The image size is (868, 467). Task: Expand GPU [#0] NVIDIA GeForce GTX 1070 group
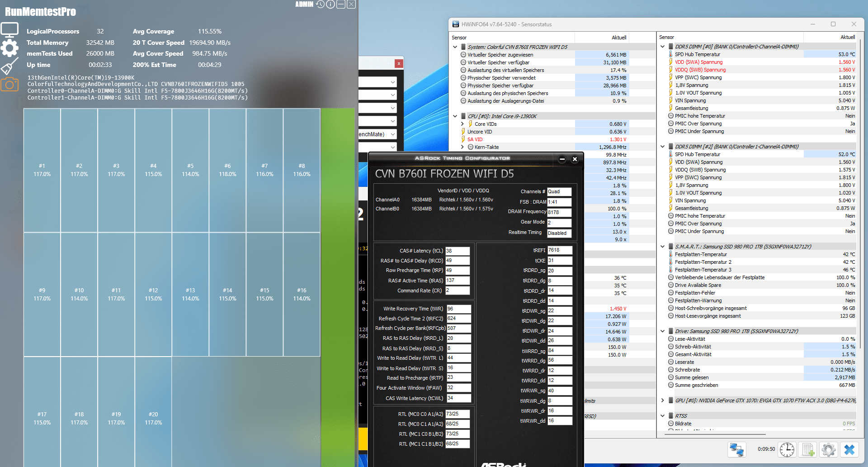click(x=662, y=400)
